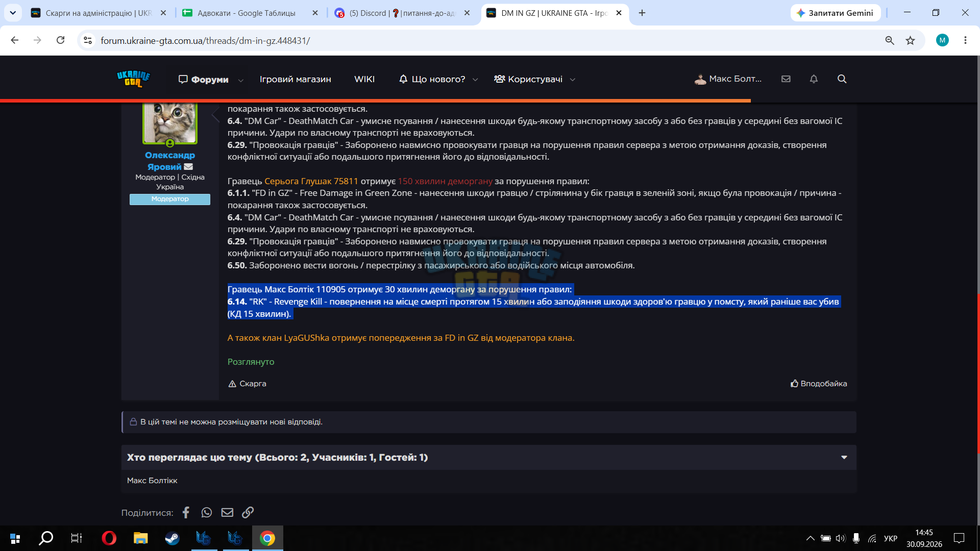Switch to Адвокати Google Таблицы tab
The image size is (980, 551).
[246, 13]
